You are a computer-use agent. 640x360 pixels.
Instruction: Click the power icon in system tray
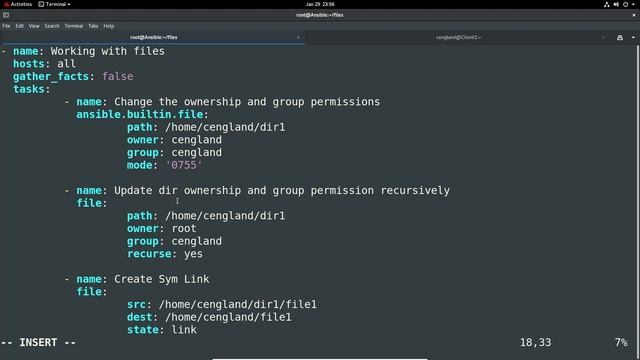625,4
